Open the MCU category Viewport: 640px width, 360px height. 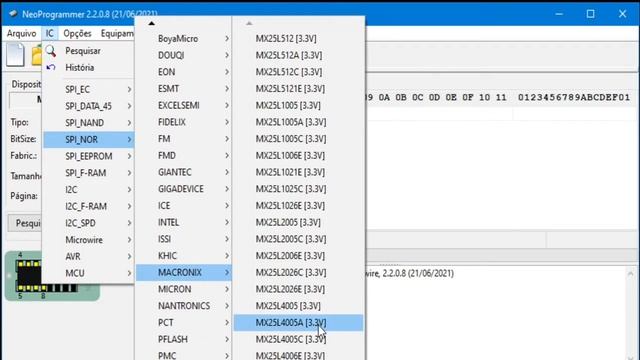[89, 273]
